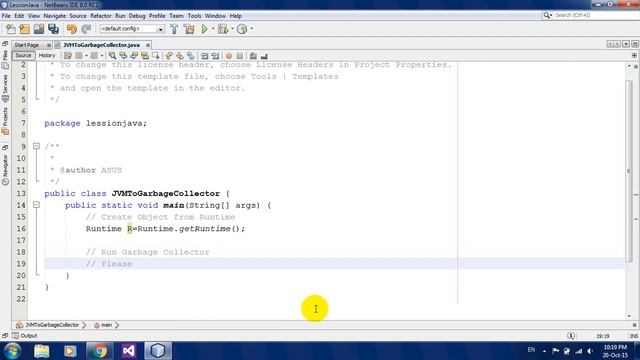Switch to History view button
The width and height of the screenshot is (640, 360).
click(47, 56)
